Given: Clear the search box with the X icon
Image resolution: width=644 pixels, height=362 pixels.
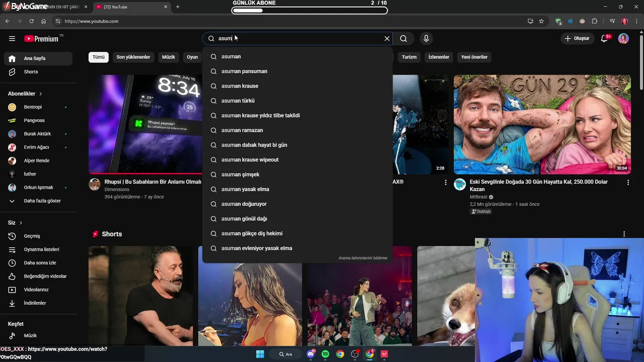Looking at the screenshot, I should pos(387,38).
